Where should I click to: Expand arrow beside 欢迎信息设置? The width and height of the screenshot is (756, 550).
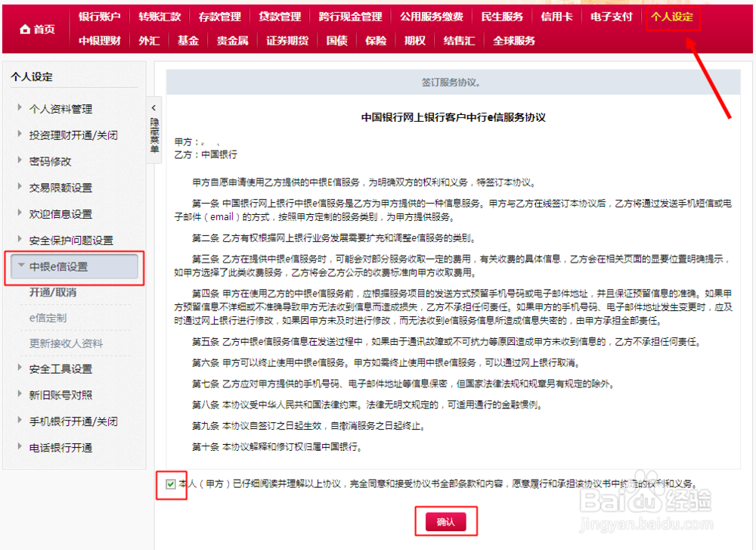coord(20,213)
